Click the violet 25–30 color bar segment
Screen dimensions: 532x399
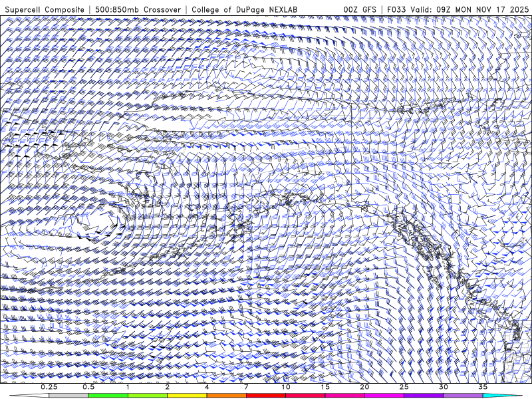click(424, 396)
